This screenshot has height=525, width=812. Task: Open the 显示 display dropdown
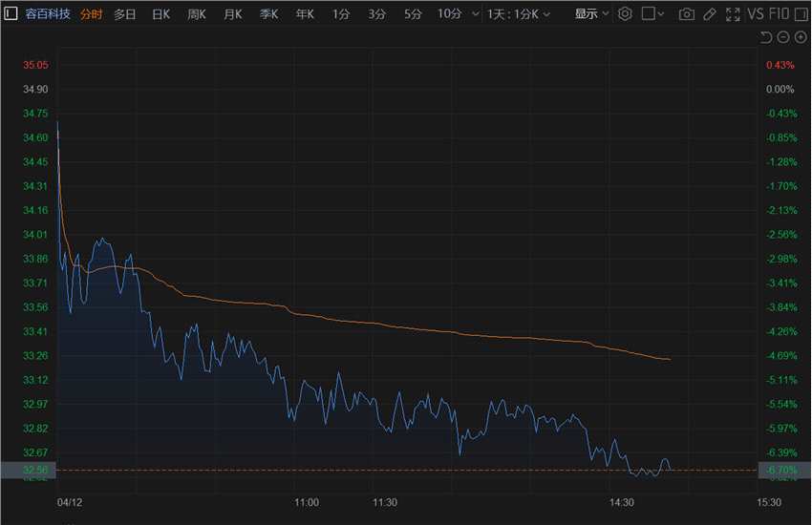[591, 14]
